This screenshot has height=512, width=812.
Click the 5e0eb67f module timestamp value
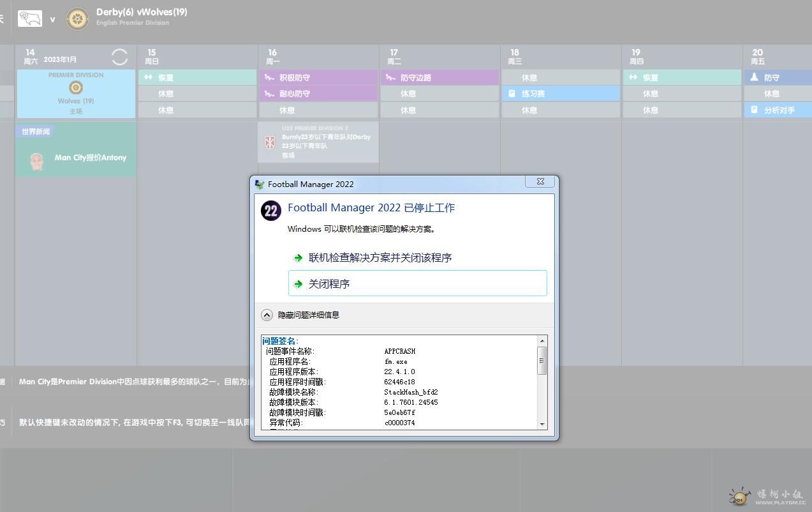point(399,412)
